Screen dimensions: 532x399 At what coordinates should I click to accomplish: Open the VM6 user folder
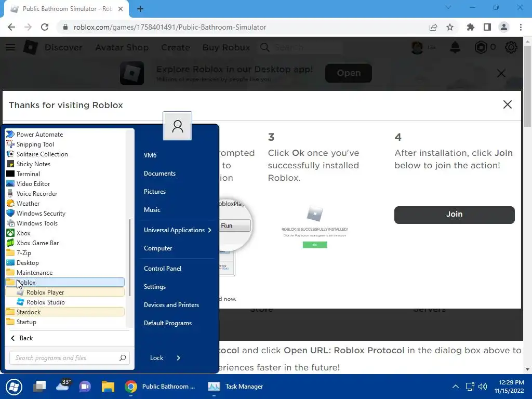point(150,155)
